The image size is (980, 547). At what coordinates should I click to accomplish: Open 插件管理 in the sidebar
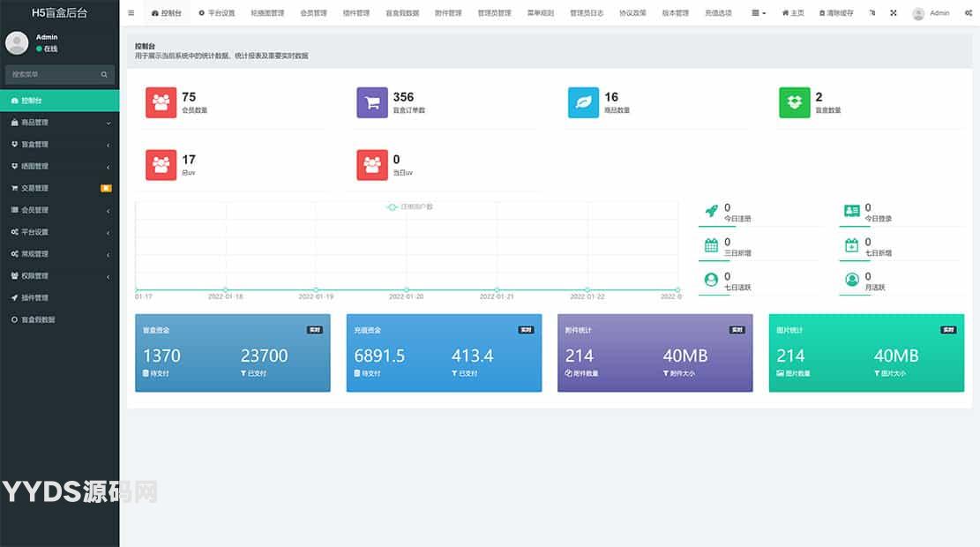(x=35, y=298)
